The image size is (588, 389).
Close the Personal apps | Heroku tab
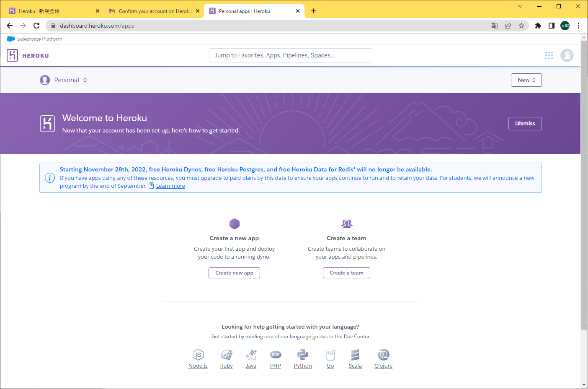[x=298, y=11]
